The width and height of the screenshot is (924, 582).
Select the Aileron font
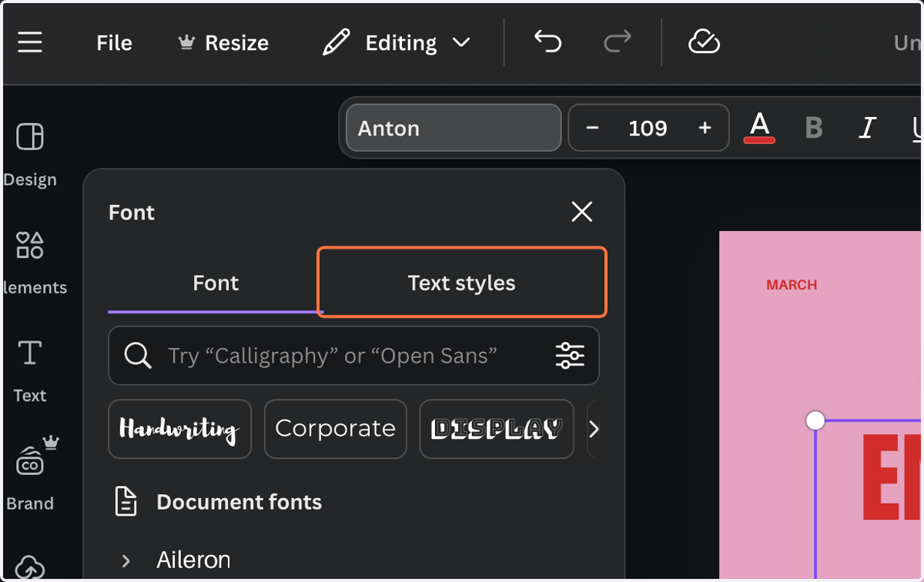click(193, 560)
